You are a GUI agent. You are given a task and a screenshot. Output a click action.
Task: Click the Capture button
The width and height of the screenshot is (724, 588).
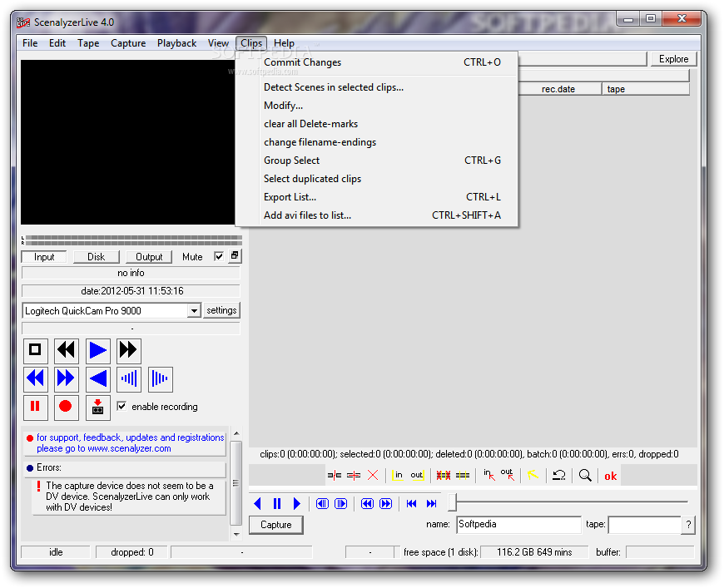(276, 525)
